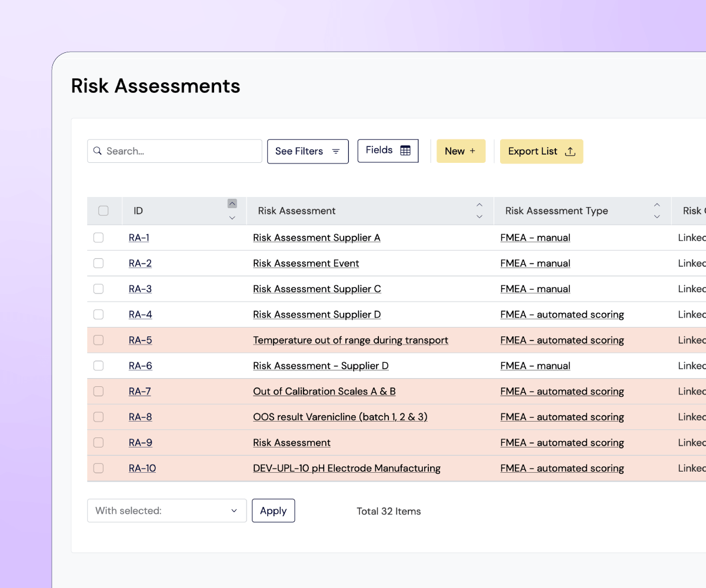Image resolution: width=706 pixels, height=588 pixels.
Task: Click the table grid icon in Fields
Action: point(405,151)
